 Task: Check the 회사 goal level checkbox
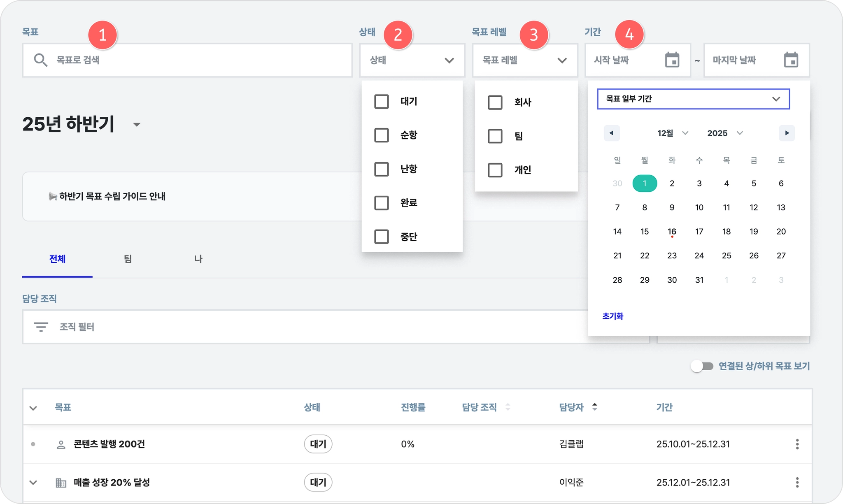click(495, 102)
